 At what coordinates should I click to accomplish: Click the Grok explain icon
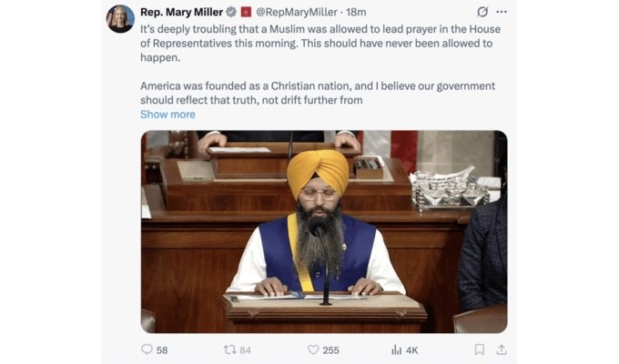[482, 12]
